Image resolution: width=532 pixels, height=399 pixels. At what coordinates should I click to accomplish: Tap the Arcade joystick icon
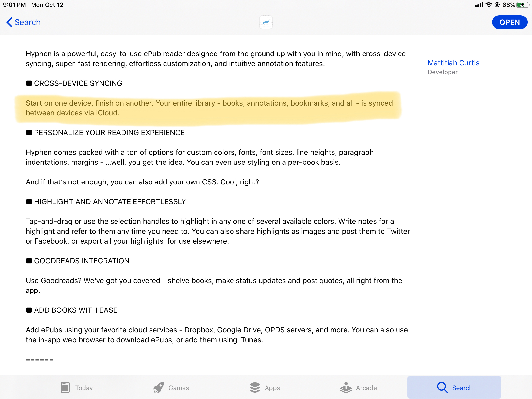[x=346, y=387]
